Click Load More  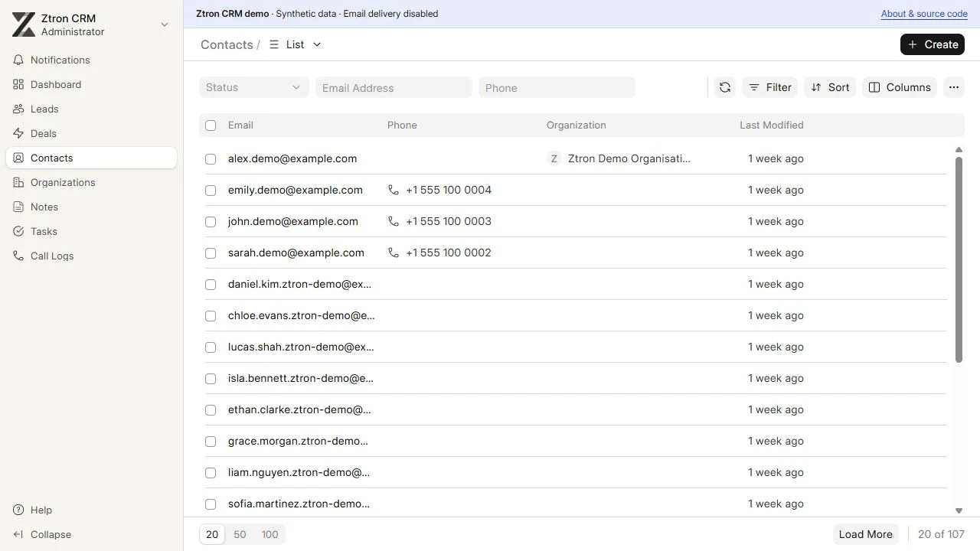[x=866, y=534]
